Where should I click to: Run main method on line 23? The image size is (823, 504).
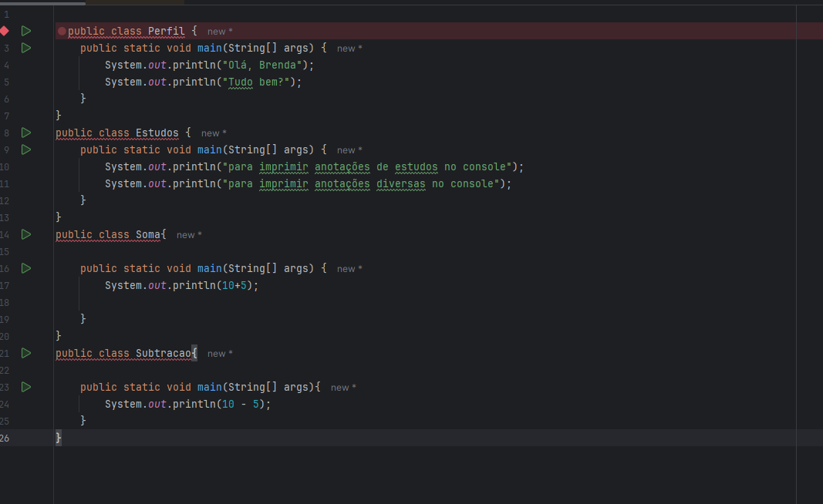tap(25, 387)
